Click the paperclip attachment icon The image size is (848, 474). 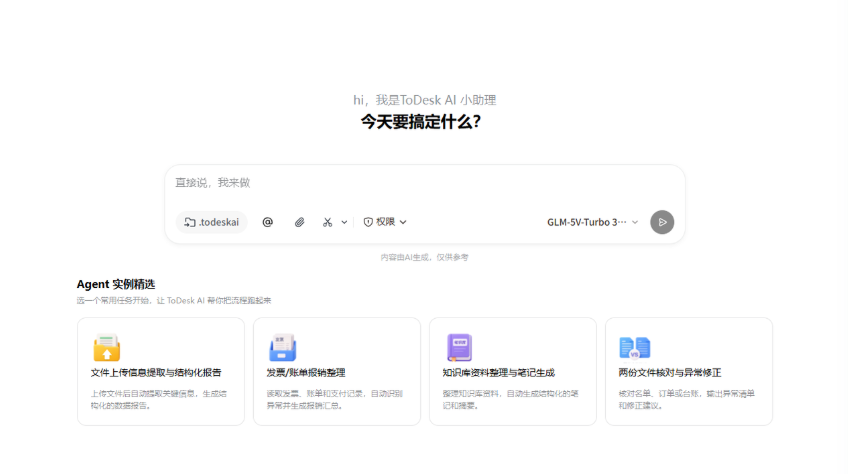pyautogui.click(x=299, y=222)
